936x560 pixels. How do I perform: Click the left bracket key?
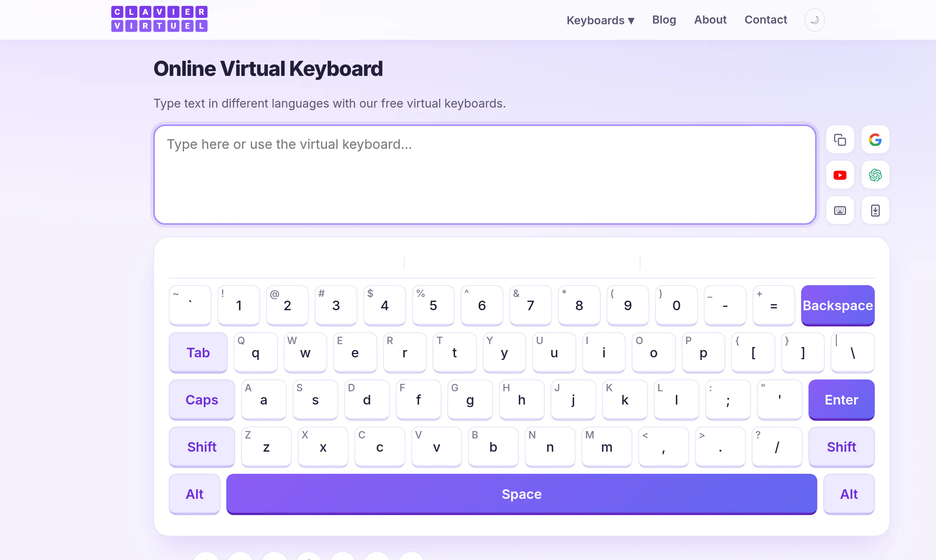coord(753,353)
